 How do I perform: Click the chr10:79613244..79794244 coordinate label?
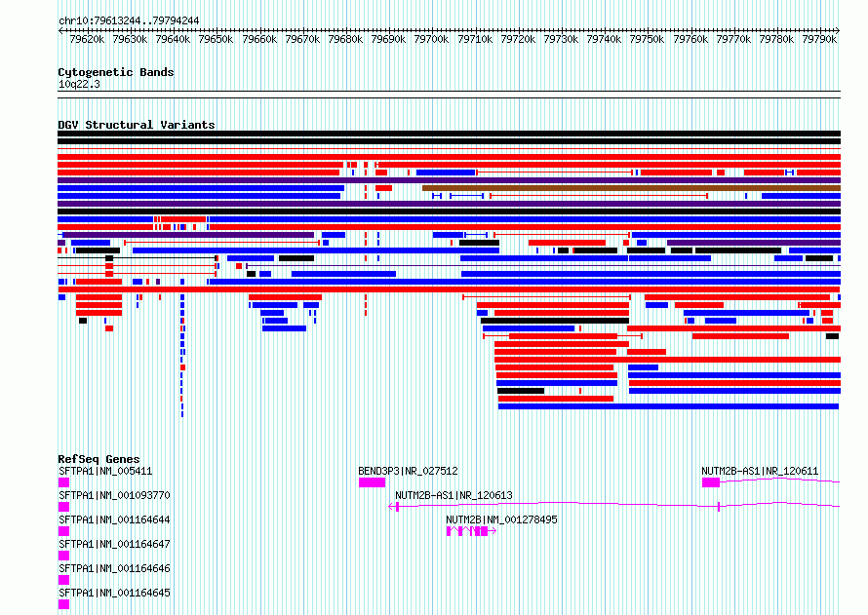pyautogui.click(x=129, y=20)
